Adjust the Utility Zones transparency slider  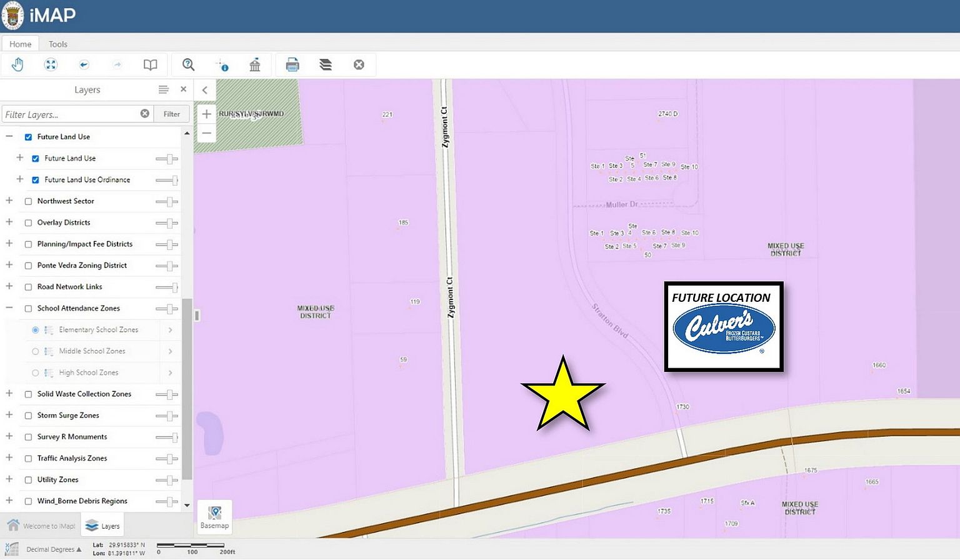167,480
